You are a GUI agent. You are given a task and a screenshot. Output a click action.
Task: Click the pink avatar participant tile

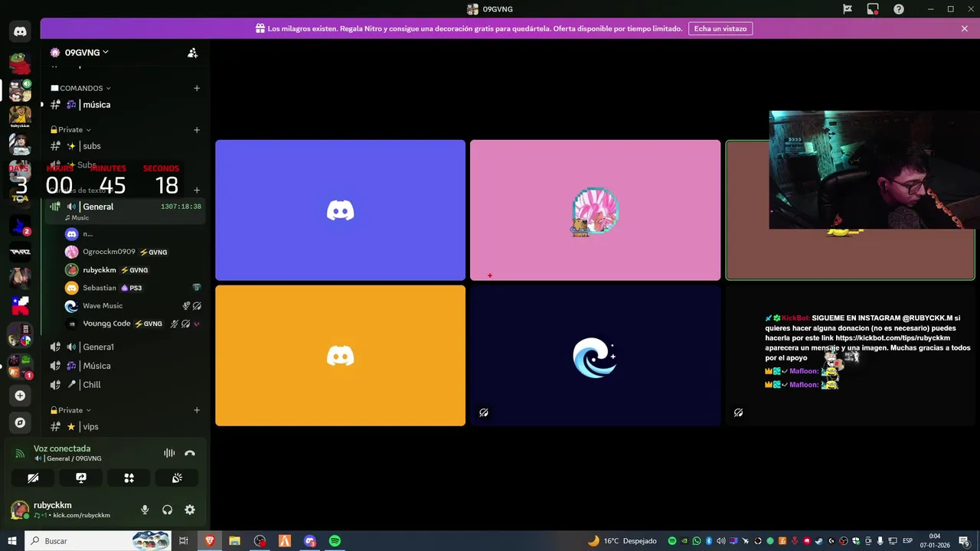pos(595,210)
